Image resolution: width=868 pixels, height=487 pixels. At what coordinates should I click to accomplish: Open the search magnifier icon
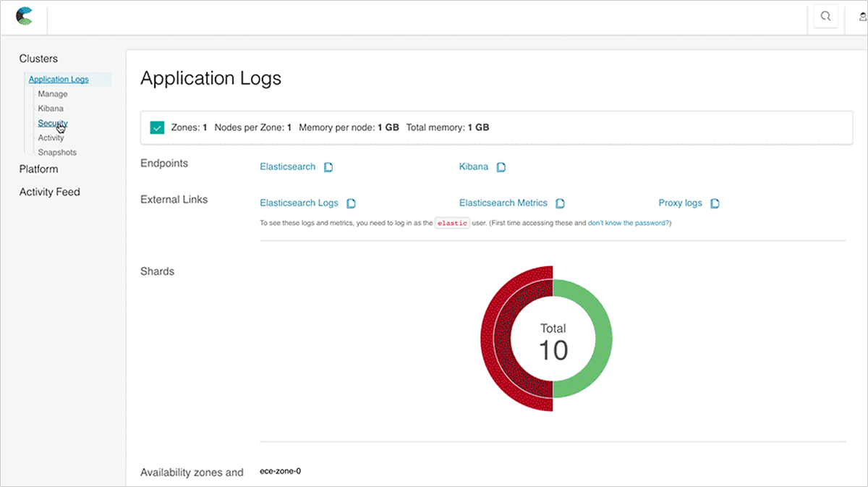pyautogui.click(x=825, y=17)
